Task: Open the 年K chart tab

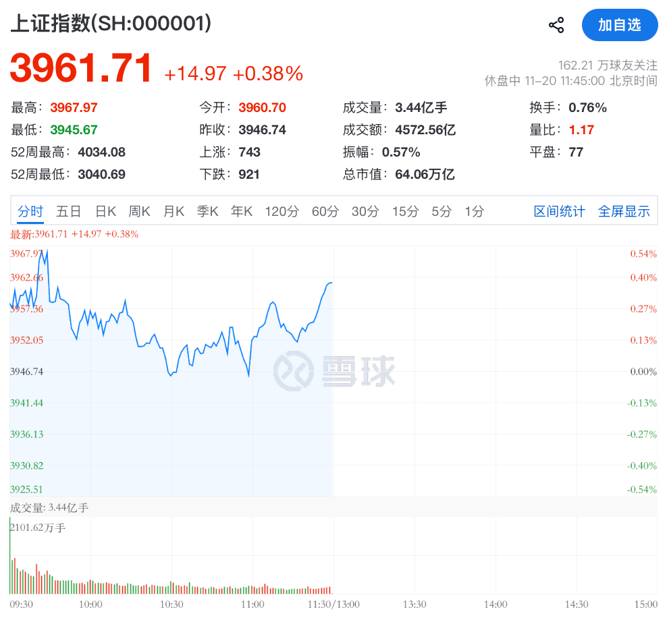Action: [241, 211]
